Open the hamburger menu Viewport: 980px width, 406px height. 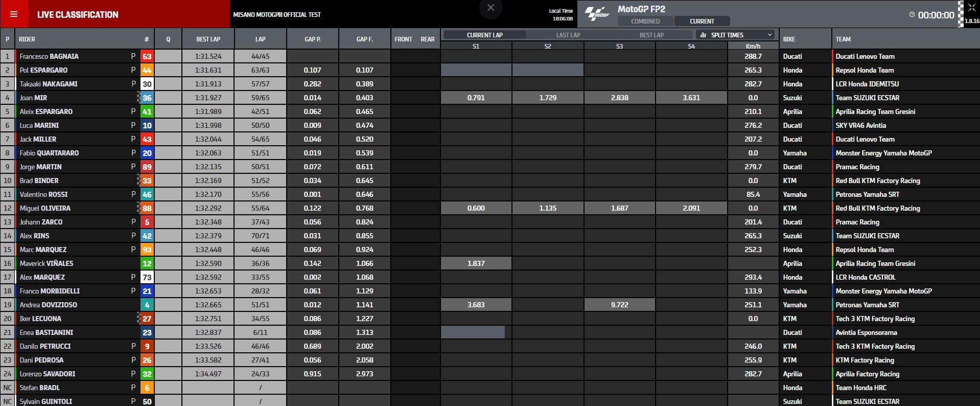14,14
